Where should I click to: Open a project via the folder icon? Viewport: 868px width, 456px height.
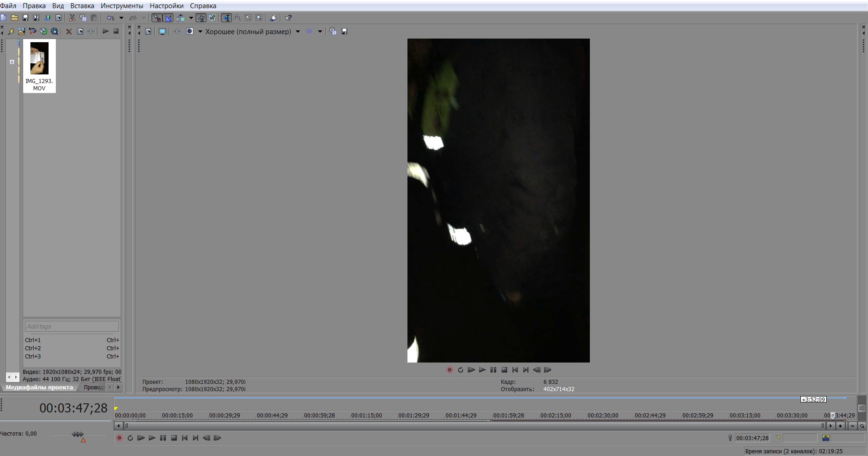click(15, 18)
